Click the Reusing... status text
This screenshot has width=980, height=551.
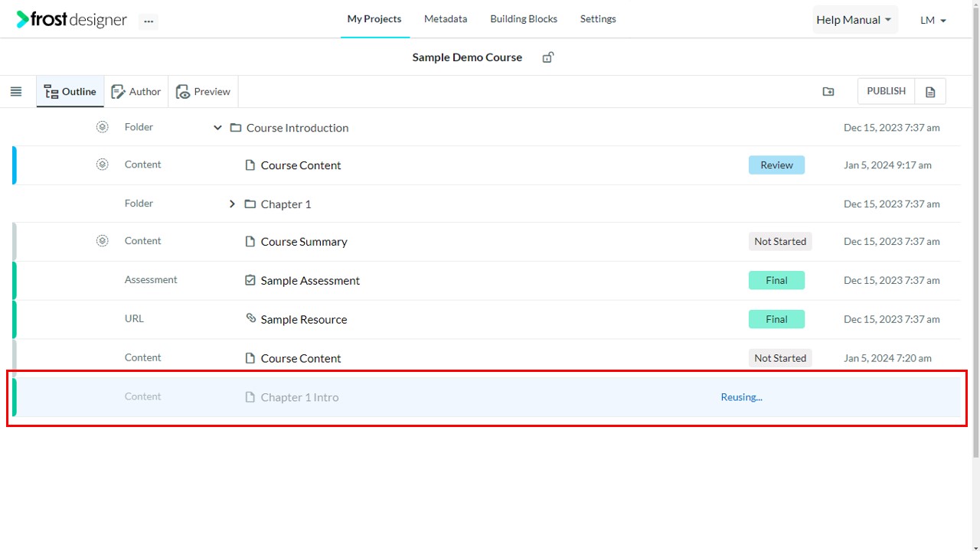pyautogui.click(x=741, y=397)
